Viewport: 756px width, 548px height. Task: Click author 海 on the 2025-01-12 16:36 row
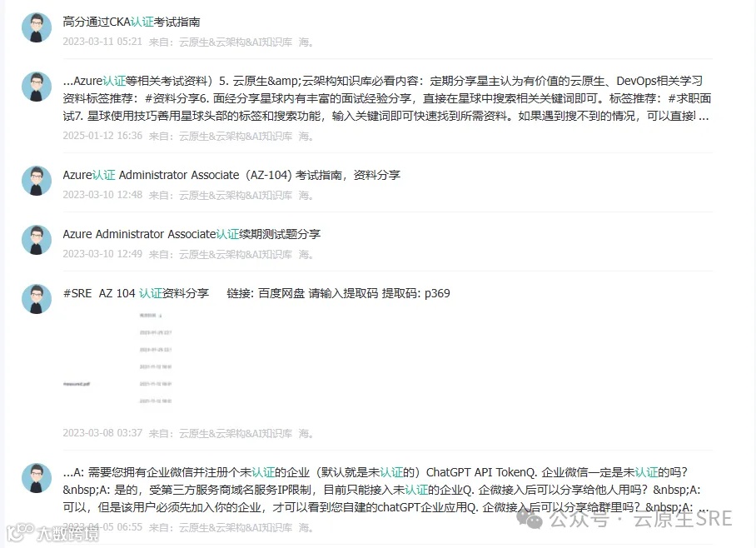coord(306,136)
